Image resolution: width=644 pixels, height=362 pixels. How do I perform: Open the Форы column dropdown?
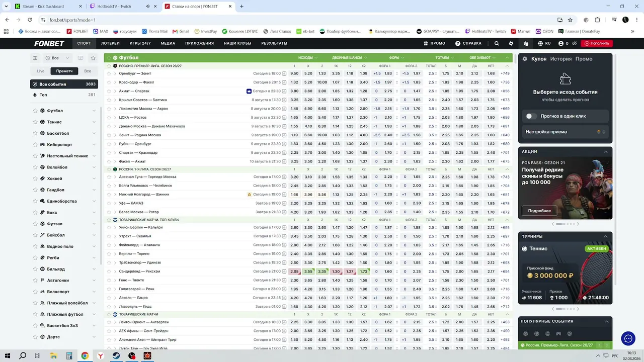(x=396, y=58)
